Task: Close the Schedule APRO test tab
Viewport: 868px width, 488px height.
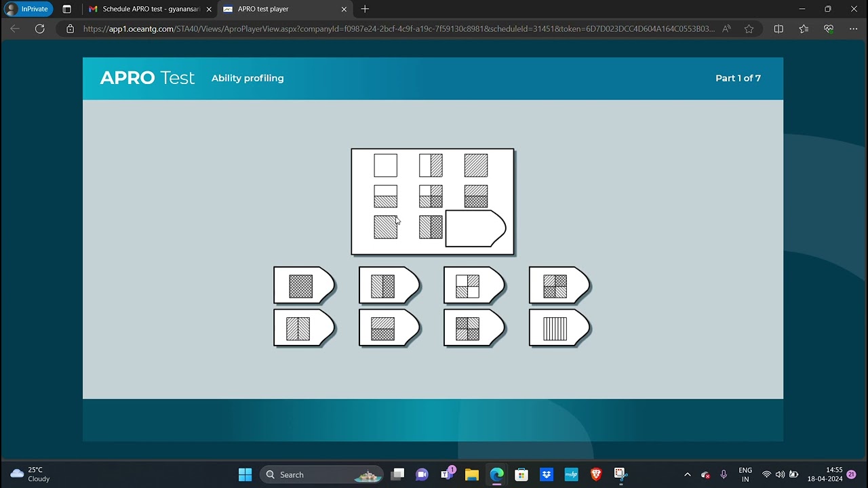Action: coord(209,9)
